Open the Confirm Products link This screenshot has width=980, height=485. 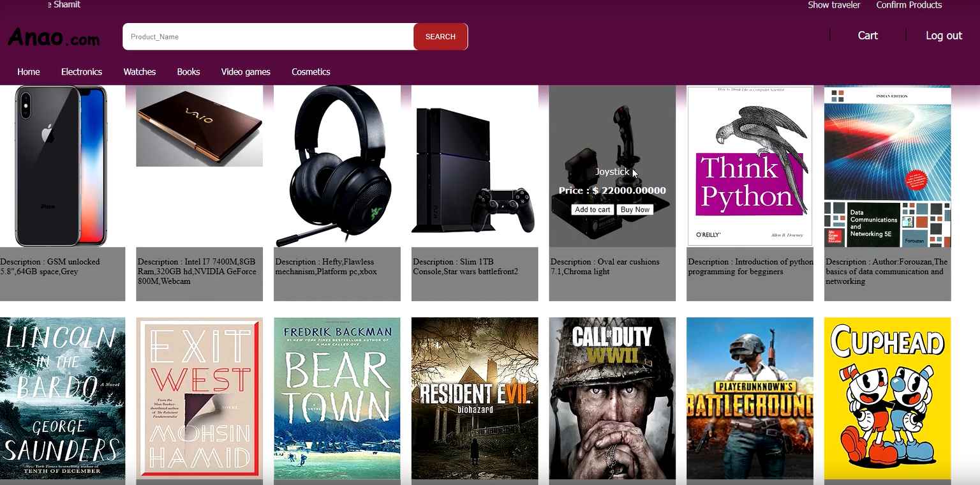pyautogui.click(x=909, y=5)
